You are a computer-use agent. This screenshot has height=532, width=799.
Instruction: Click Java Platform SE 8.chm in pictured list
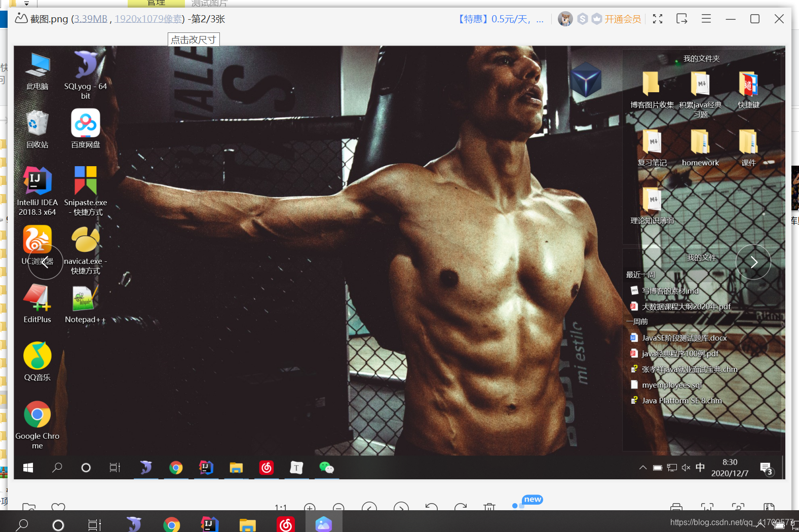click(x=676, y=401)
